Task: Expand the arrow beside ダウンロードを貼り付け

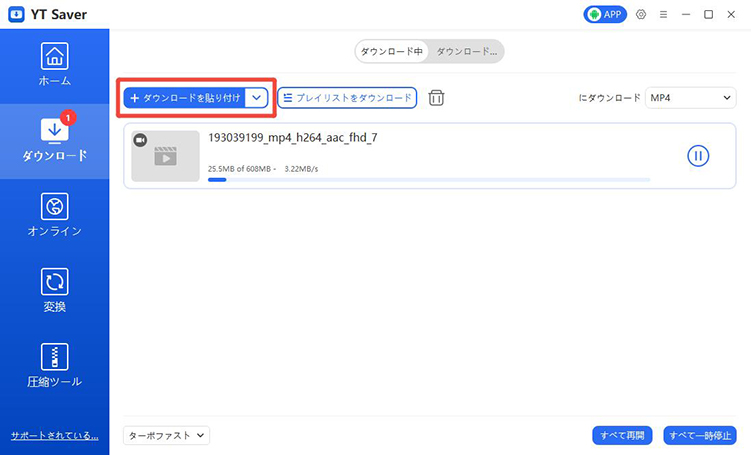Action: (256, 98)
